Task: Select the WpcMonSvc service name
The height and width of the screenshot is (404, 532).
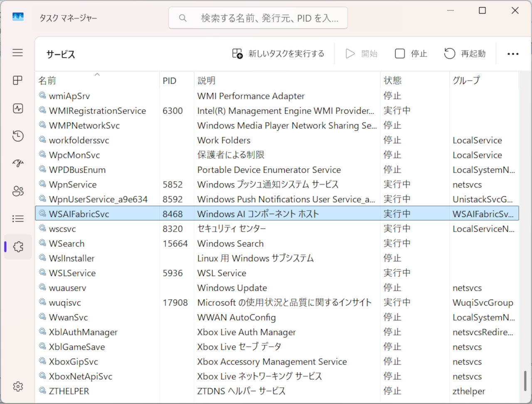Action: point(74,155)
